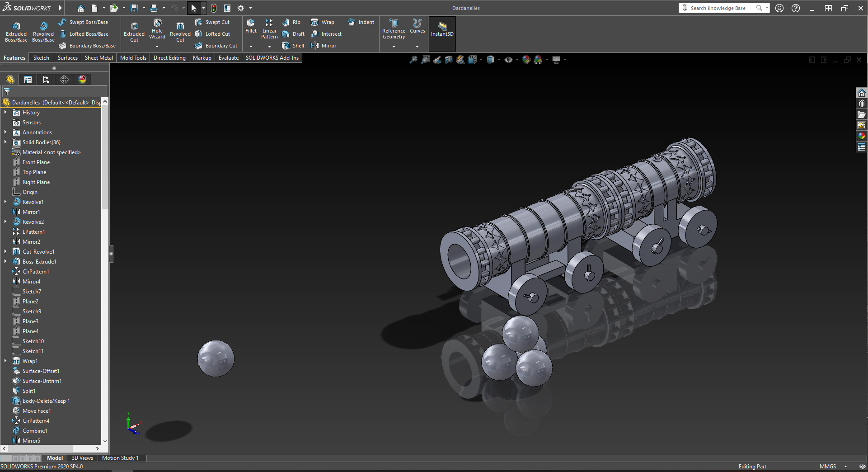
Task: Toggle the feature tree filter
Action: [7, 91]
